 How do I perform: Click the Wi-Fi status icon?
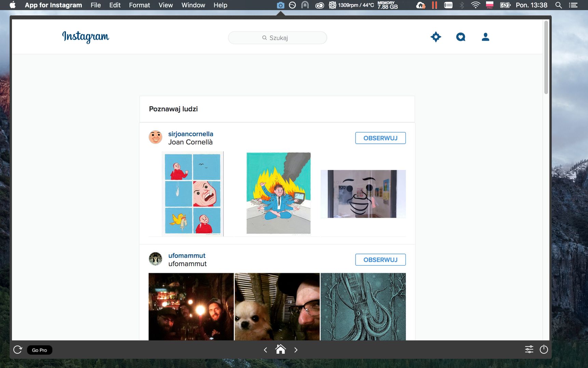click(x=476, y=5)
